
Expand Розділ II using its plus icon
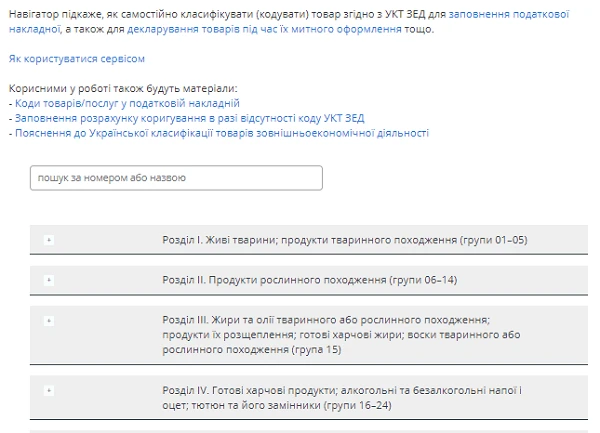(49, 279)
